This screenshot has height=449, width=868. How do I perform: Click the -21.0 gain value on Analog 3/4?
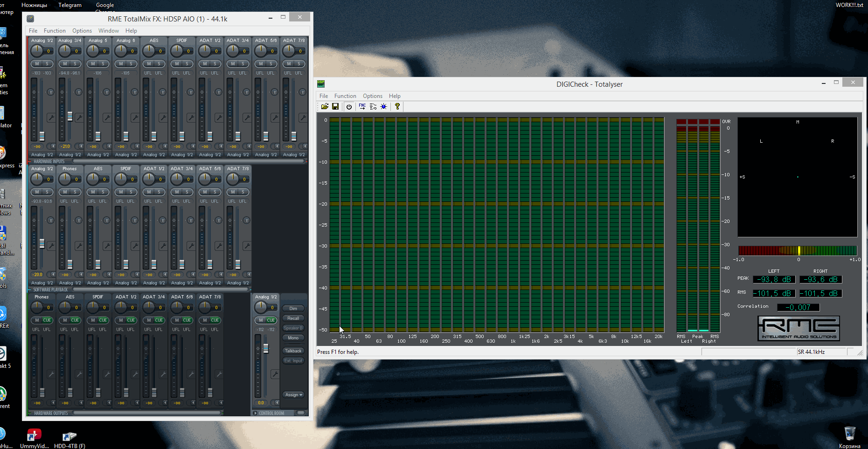click(x=65, y=146)
